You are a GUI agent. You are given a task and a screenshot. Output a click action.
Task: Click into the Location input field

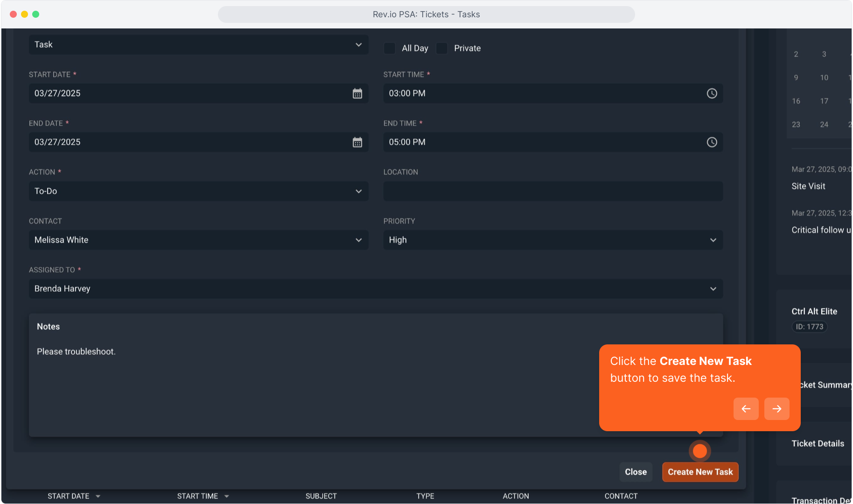pyautogui.click(x=552, y=191)
